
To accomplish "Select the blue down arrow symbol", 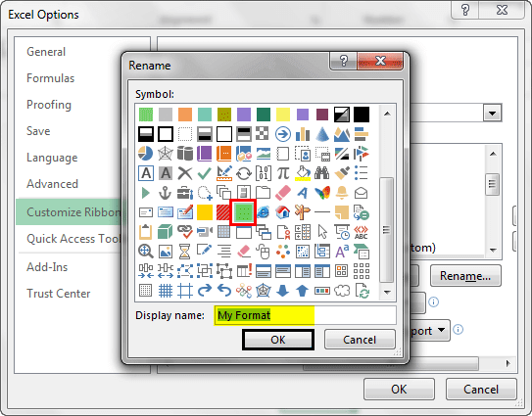I will 282,291.
